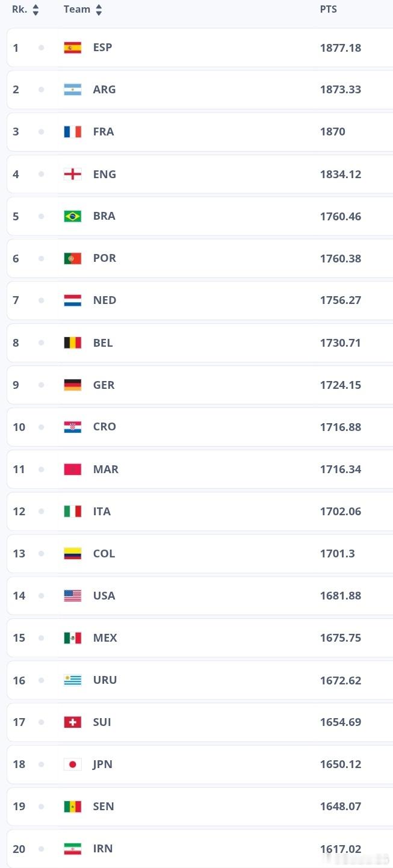This screenshot has width=393, height=868.
Task: Click the movement indicator beside SEN
Action: 42,806
